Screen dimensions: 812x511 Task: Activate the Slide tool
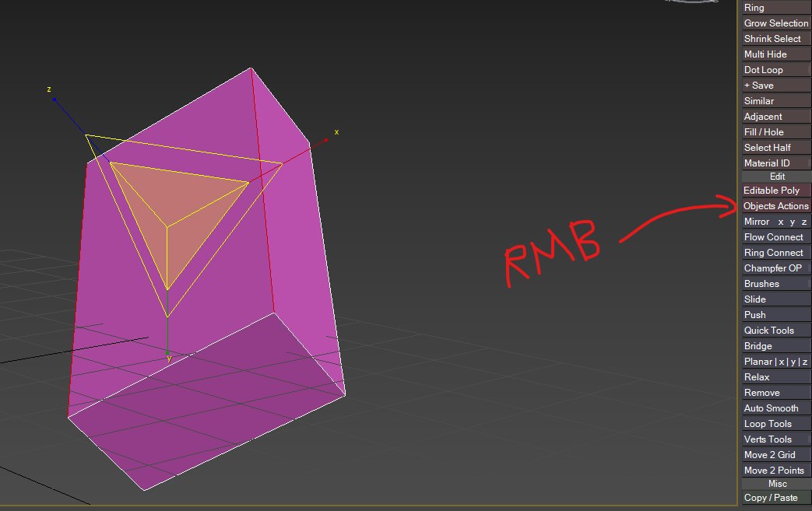point(776,299)
